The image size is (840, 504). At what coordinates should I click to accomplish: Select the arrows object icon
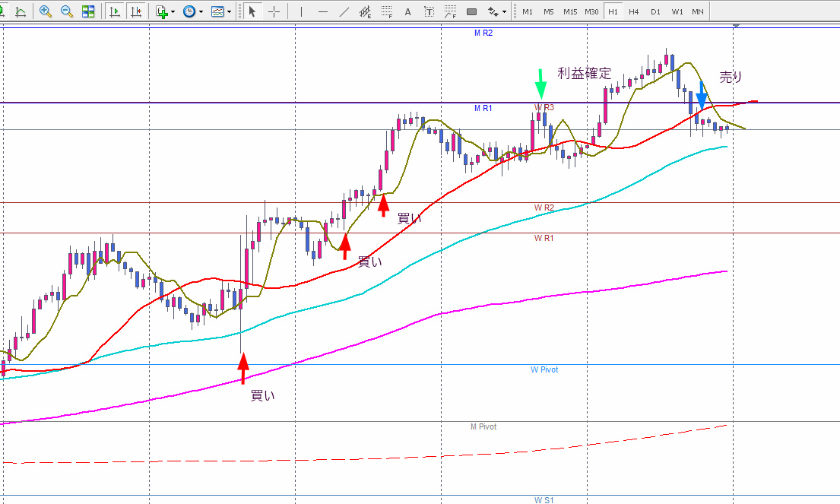[493, 11]
